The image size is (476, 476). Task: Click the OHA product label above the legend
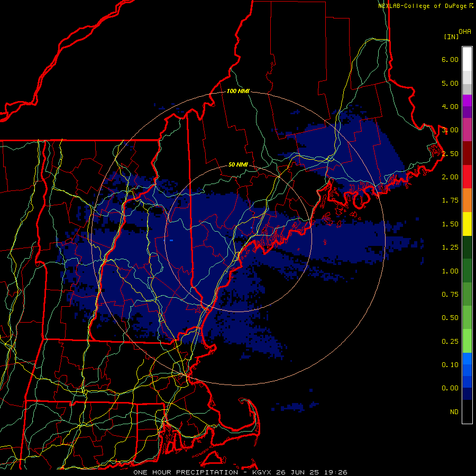point(465,32)
